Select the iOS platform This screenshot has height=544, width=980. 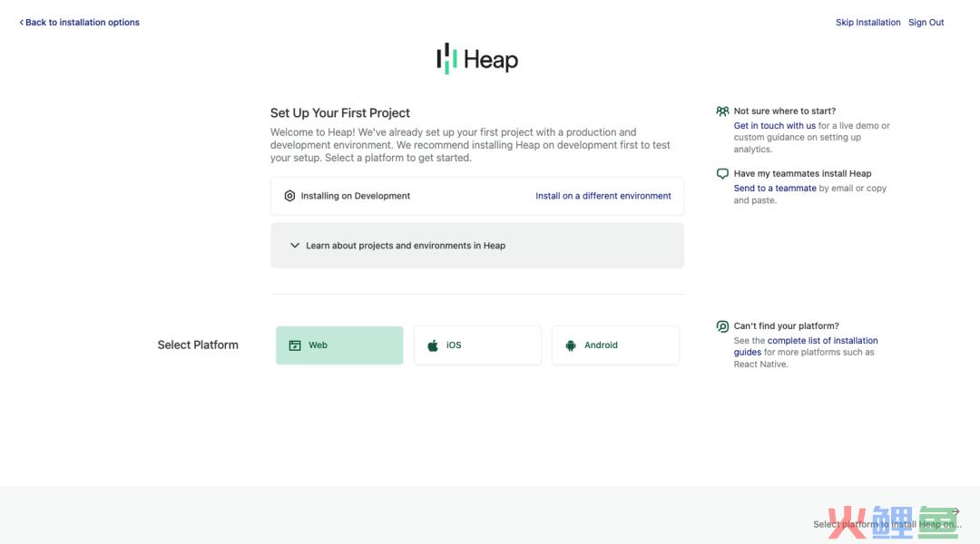tap(477, 345)
